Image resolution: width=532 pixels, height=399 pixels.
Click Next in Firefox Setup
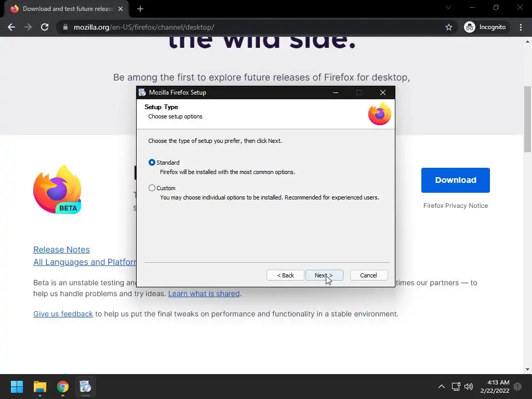(324, 275)
